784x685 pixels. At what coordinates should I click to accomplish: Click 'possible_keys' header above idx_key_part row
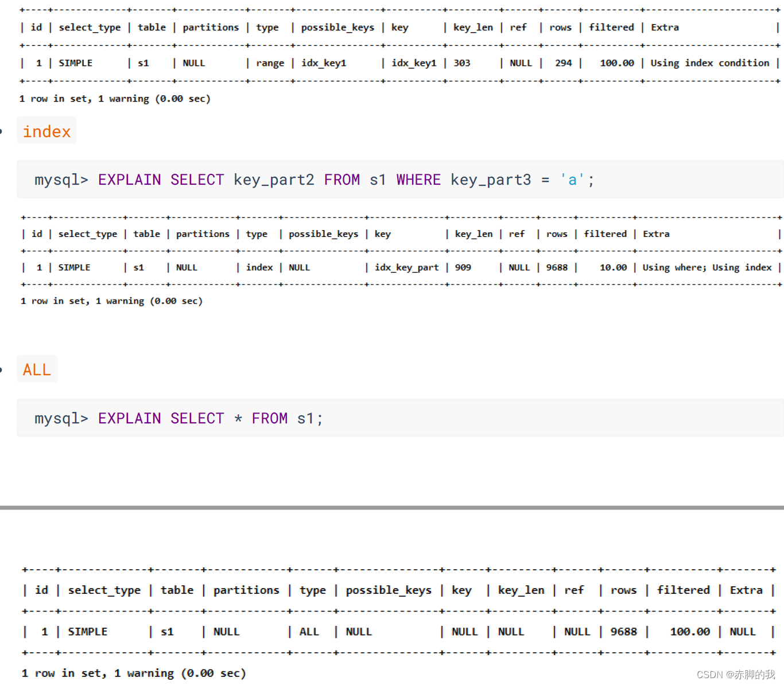click(x=323, y=234)
